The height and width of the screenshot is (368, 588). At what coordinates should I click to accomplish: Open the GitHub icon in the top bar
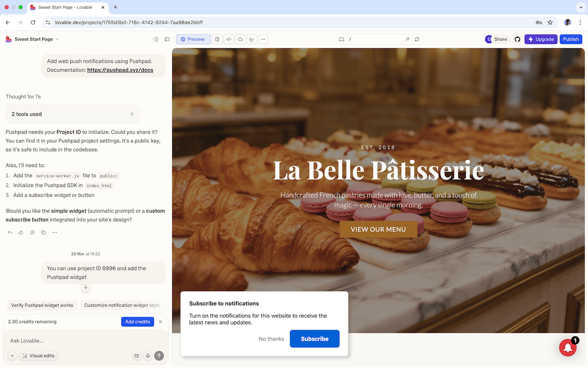pyautogui.click(x=517, y=39)
